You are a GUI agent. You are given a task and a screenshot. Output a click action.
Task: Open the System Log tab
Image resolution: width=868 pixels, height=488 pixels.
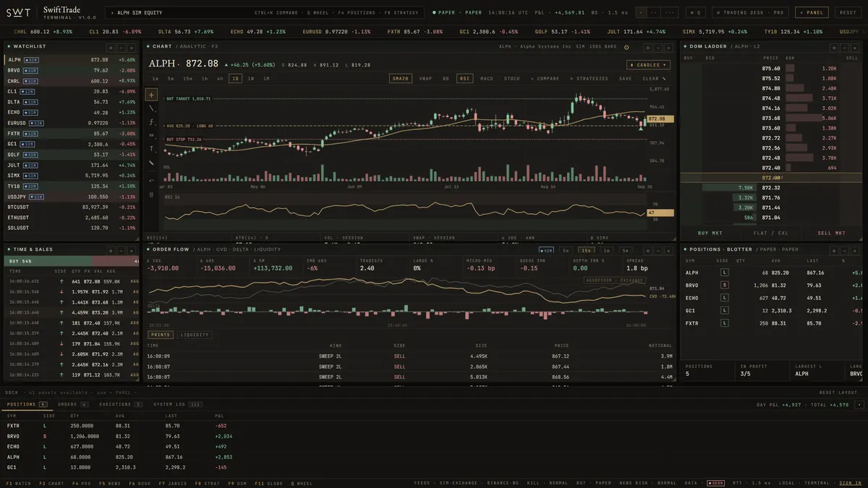178,404
